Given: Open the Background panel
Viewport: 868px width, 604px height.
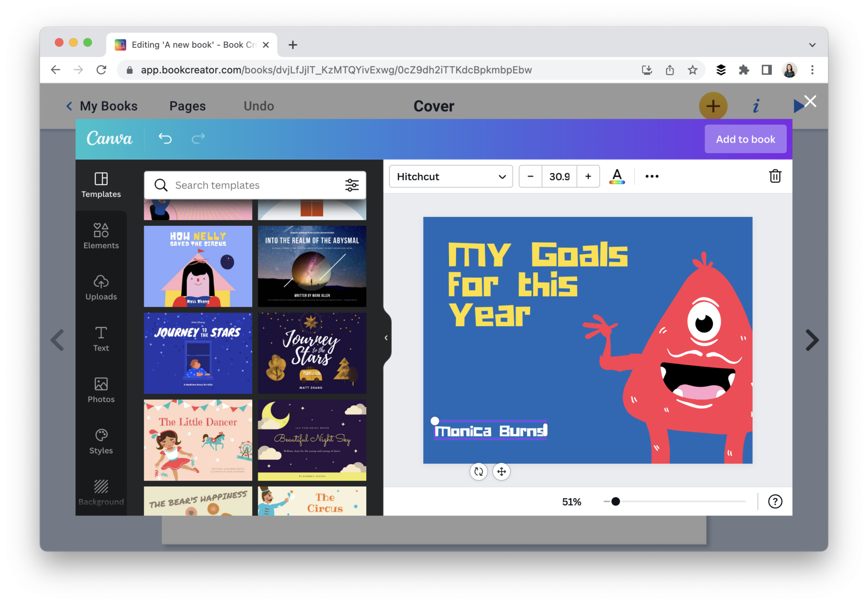Looking at the screenshot, I should 101,492.
